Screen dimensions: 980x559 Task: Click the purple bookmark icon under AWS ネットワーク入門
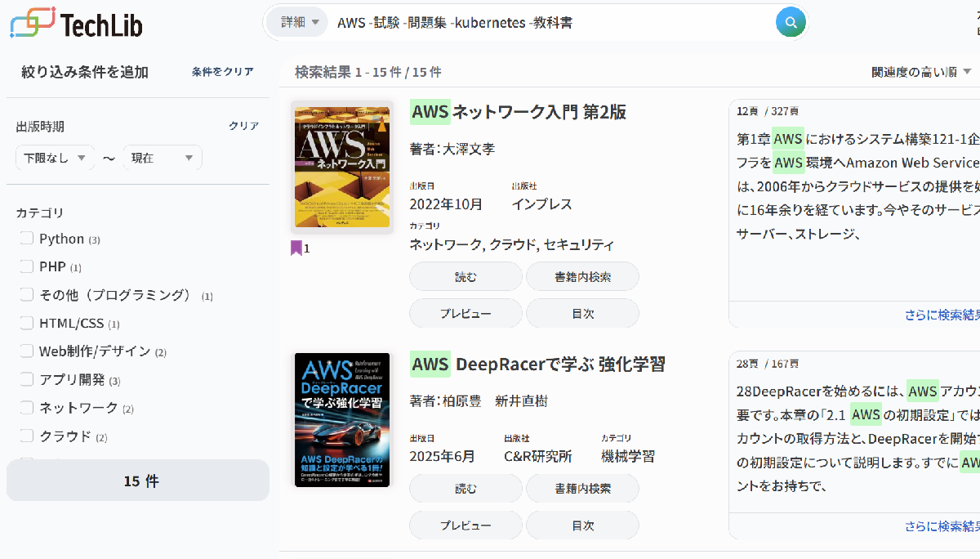296,248
